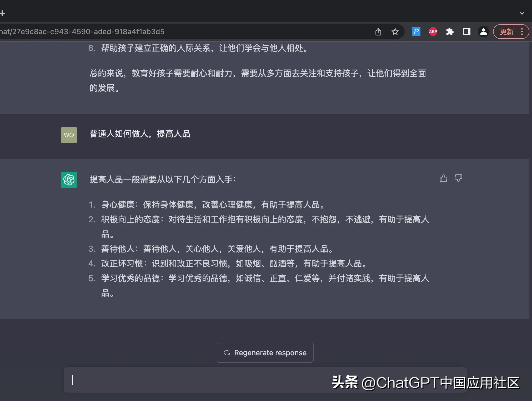
Task: Toggle the bookmark star for this page
Action: click(x=395, y=32)
